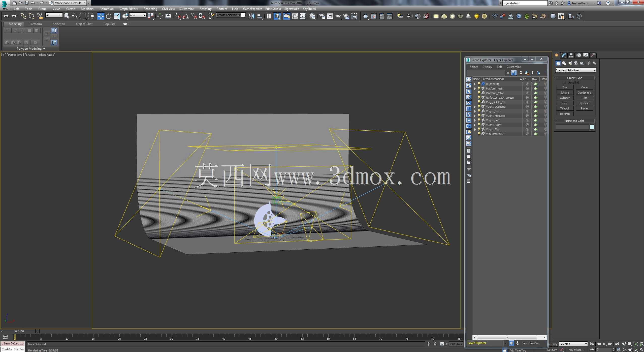Click the Mirror tool icon
The width and height of the screenshot is (644, 352).
[251, 16]
